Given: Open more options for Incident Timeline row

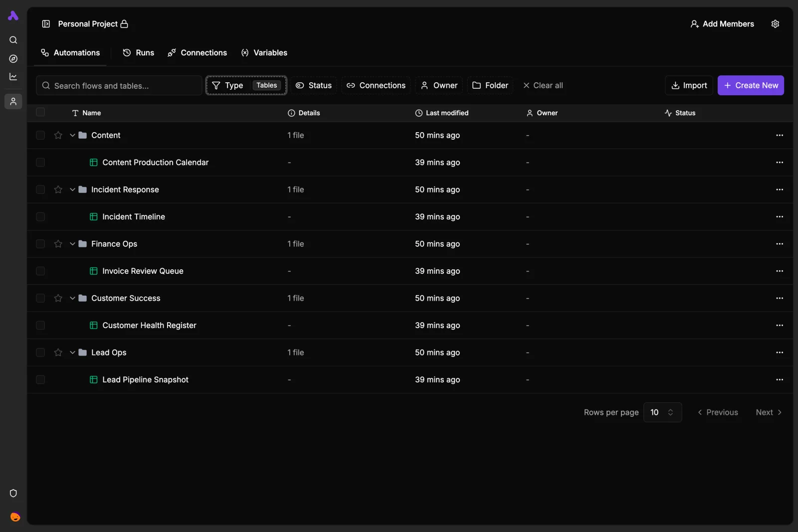Looking at the screenshot, I should click(780, 217).
